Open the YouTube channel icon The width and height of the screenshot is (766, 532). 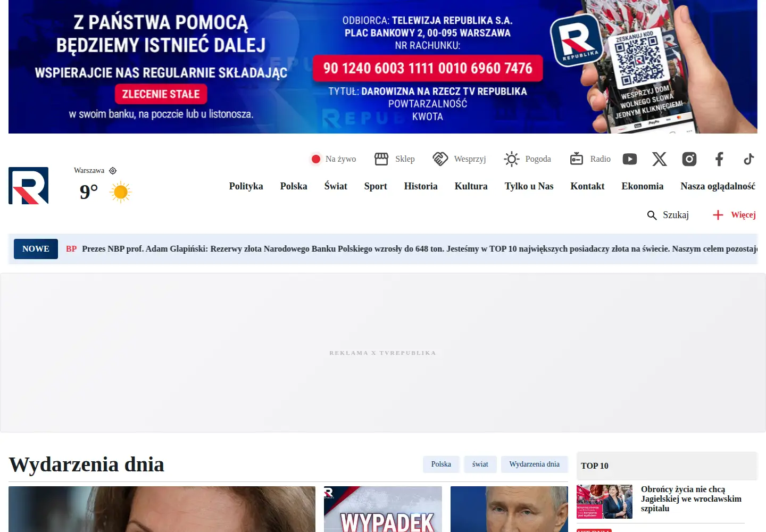pos(630,159)
